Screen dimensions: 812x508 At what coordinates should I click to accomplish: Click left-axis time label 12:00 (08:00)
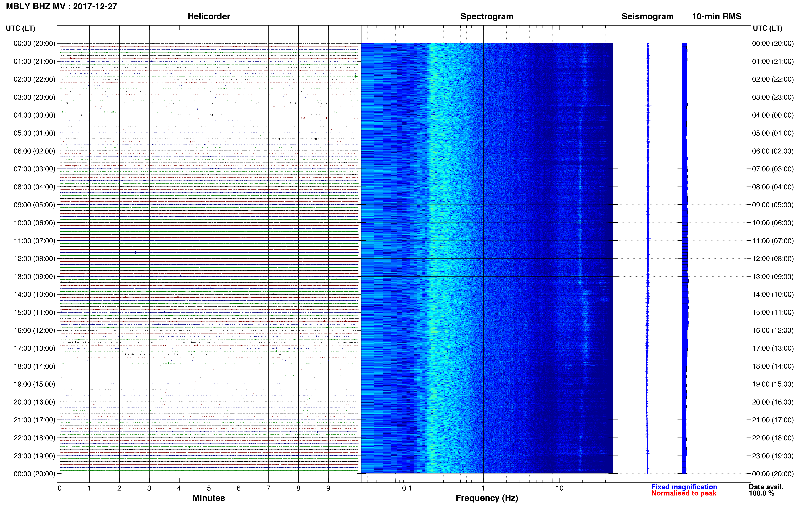[x=34, y=259]
